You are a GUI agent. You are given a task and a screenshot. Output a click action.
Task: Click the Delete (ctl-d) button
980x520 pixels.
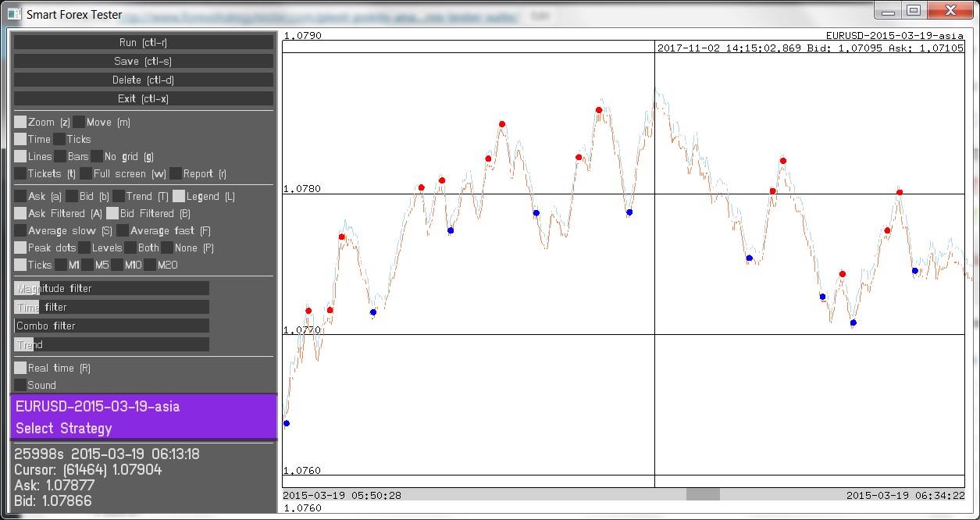pos(144,80)
